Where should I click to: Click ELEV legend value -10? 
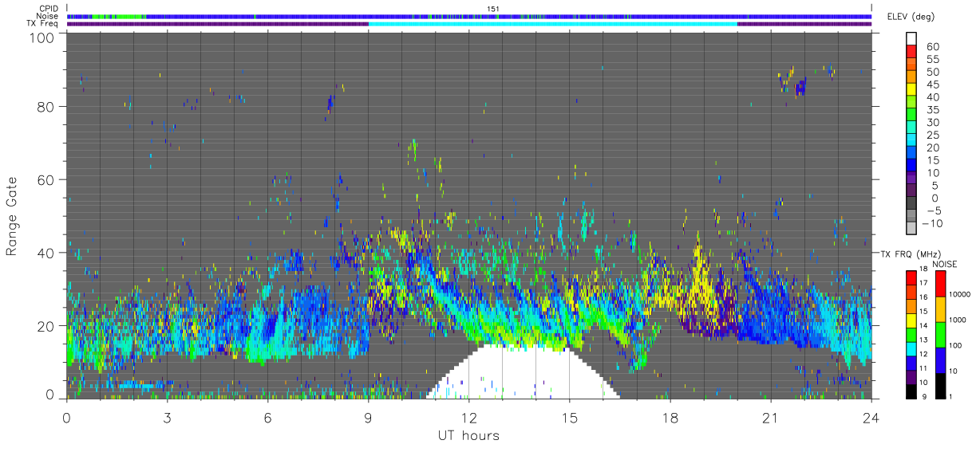(x=932, y=223)
